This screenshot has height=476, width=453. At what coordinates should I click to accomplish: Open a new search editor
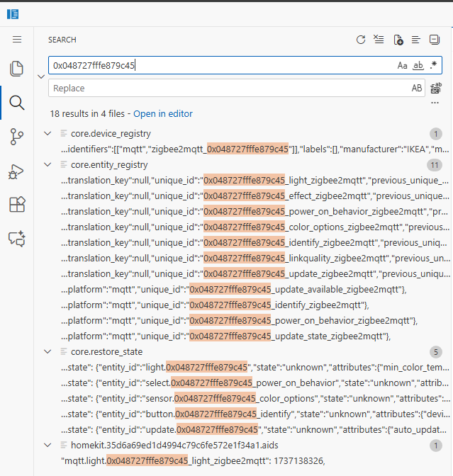point(398,40)
